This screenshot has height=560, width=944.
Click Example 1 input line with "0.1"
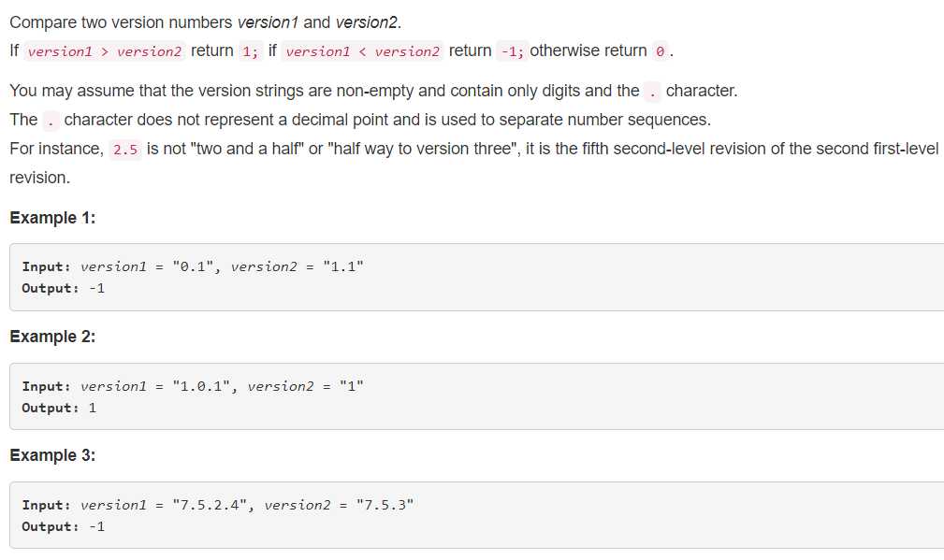click(193, 266)
